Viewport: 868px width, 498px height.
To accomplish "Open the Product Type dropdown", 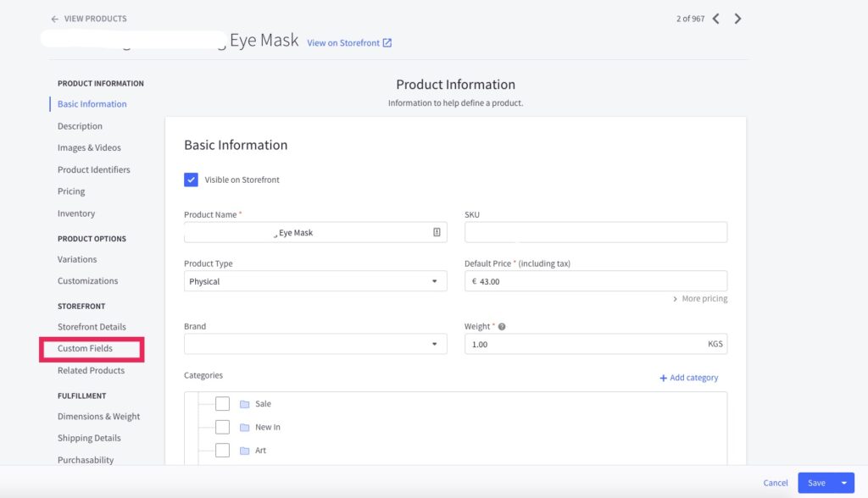I will click(315, 281).
